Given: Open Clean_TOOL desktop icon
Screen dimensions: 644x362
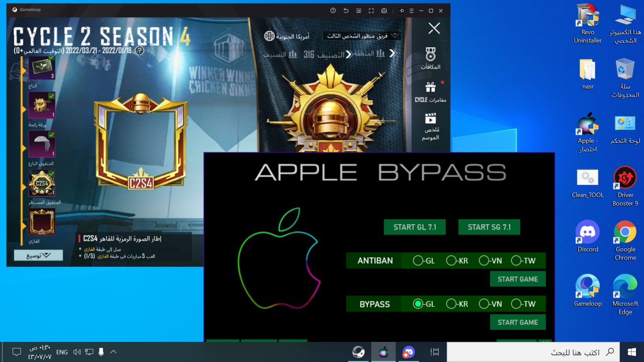Looking at the screenshot, I should [588, 183].
